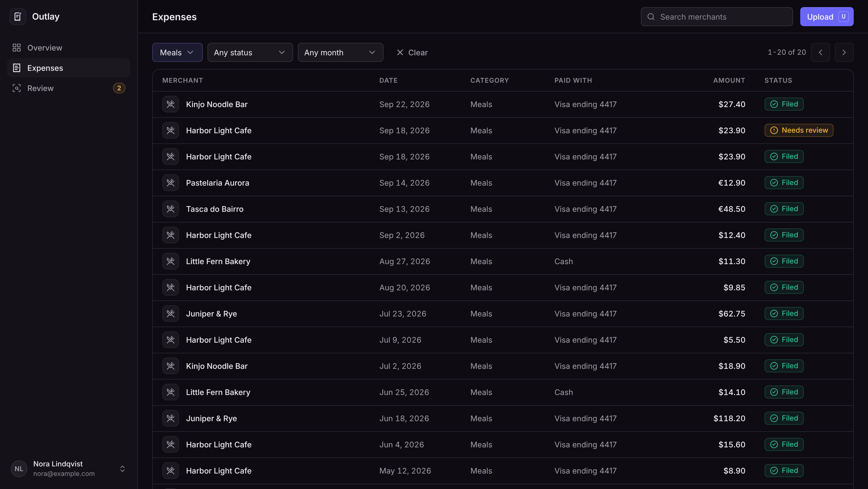The width and height of the screenshot is (868, 489).
Task: Focus the Search merchants field
Action: click(716, 17)
